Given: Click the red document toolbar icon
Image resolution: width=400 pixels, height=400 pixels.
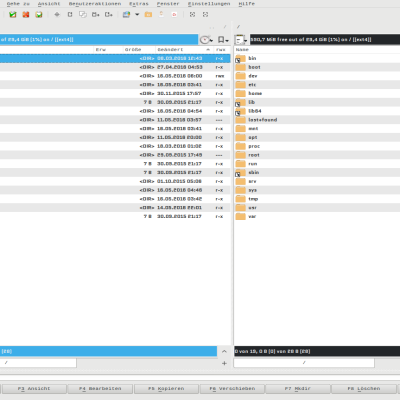Looking at the screenshot, I should tap(174, 15).
